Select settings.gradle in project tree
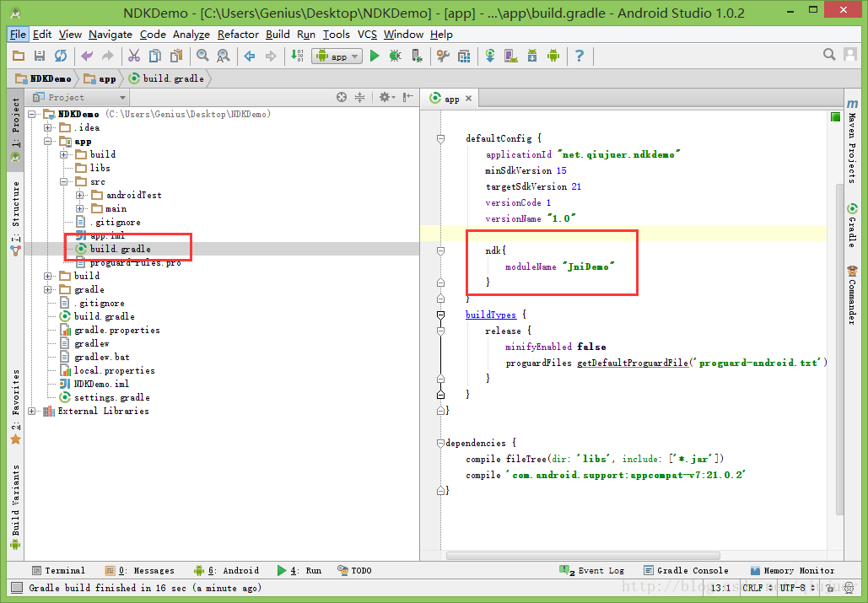The height and width of the screenshot is (603, 868). (112, 397)
